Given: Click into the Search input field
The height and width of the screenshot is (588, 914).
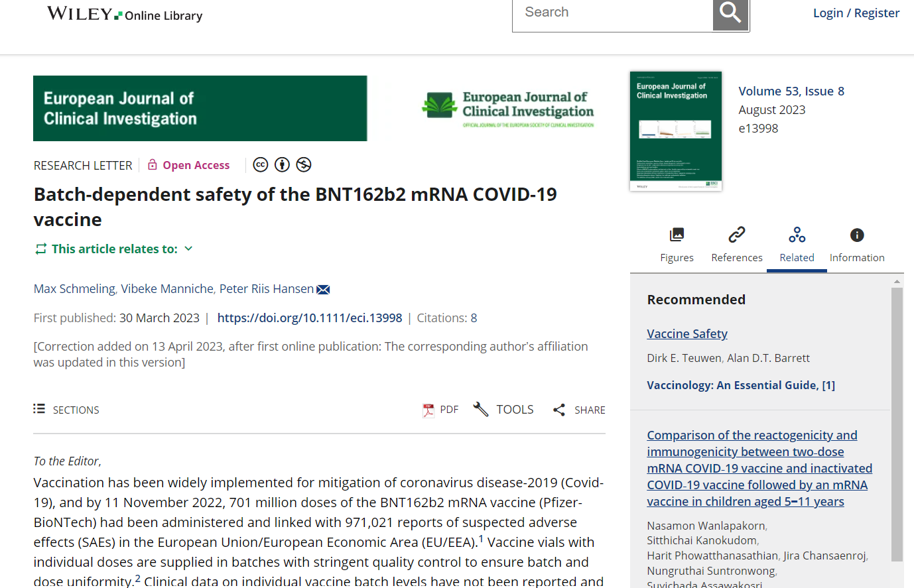Looking at the screenshot, I should tap(612, 14).
